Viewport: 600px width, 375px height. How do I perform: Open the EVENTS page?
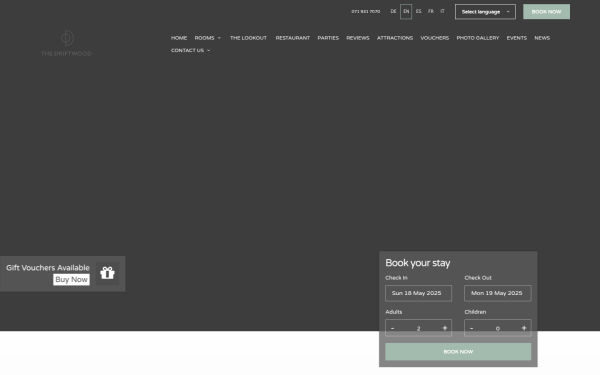click(517, 38)
